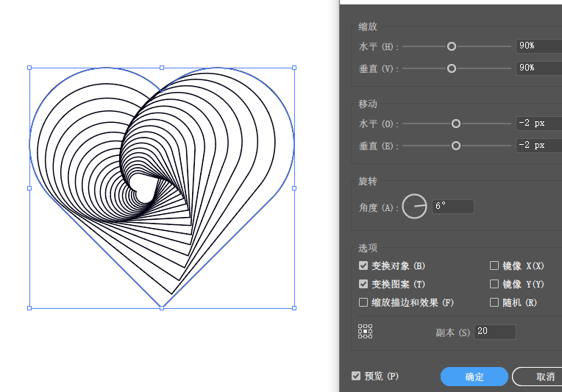Click the 移动 垂直 (E) slider handle
Screen dimensions: 562x392
point(456,146)
